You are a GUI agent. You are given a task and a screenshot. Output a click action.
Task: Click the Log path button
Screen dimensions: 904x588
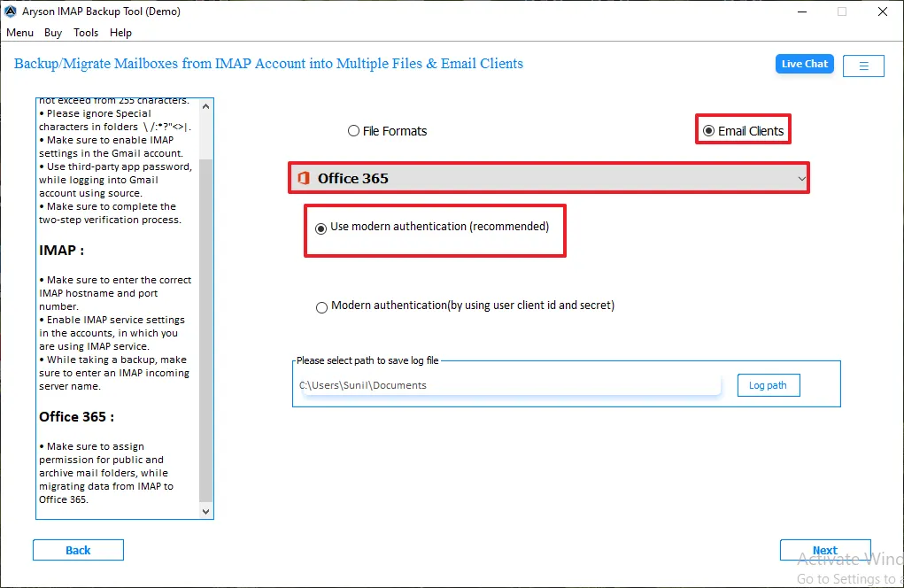(769, 385)
